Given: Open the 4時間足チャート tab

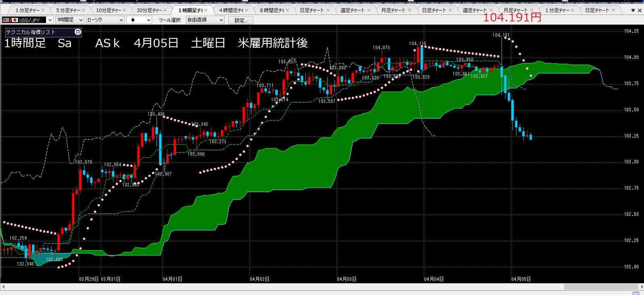Looking at the screenshot, I should tap(231, 10).
